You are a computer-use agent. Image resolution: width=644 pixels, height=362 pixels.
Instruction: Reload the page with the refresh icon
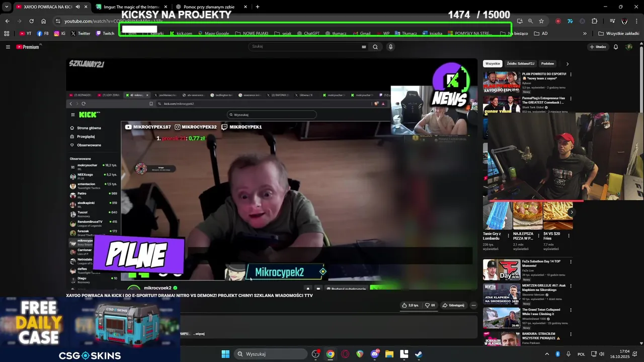click(31, 21)
